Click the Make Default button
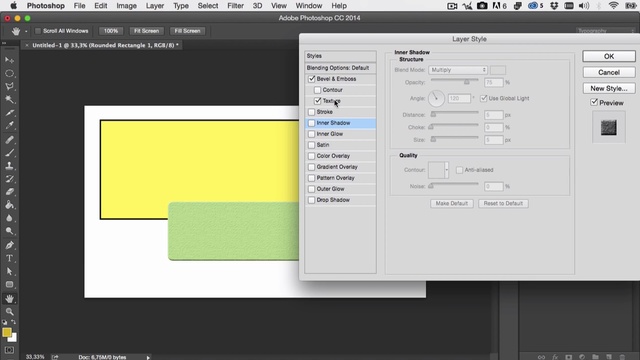 tap(451, 203)
